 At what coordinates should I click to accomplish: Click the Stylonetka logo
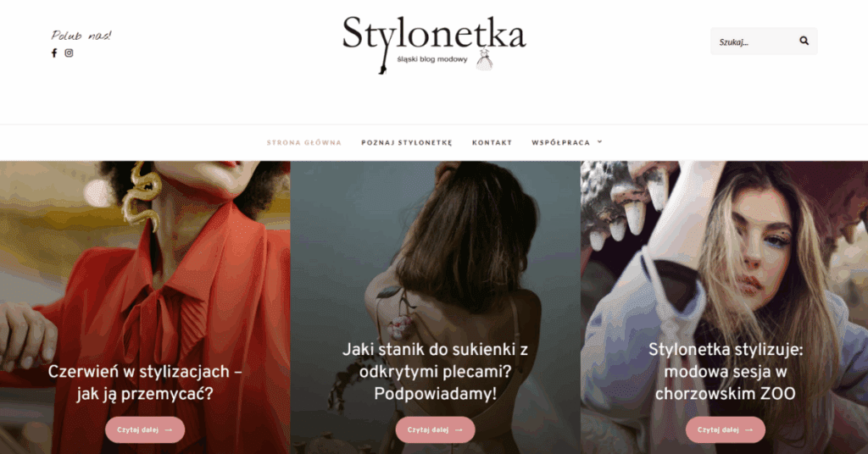[x=434, y=44]
